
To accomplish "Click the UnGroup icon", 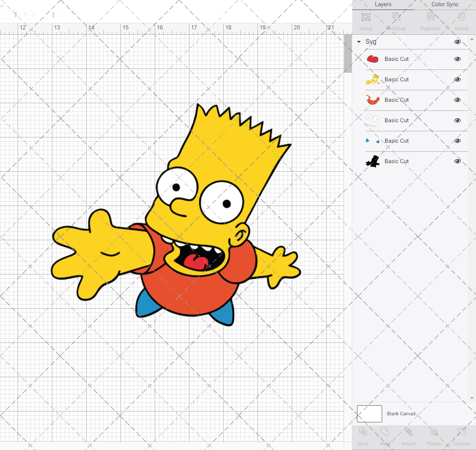I will pyautogui.click(x=397, y=17).
